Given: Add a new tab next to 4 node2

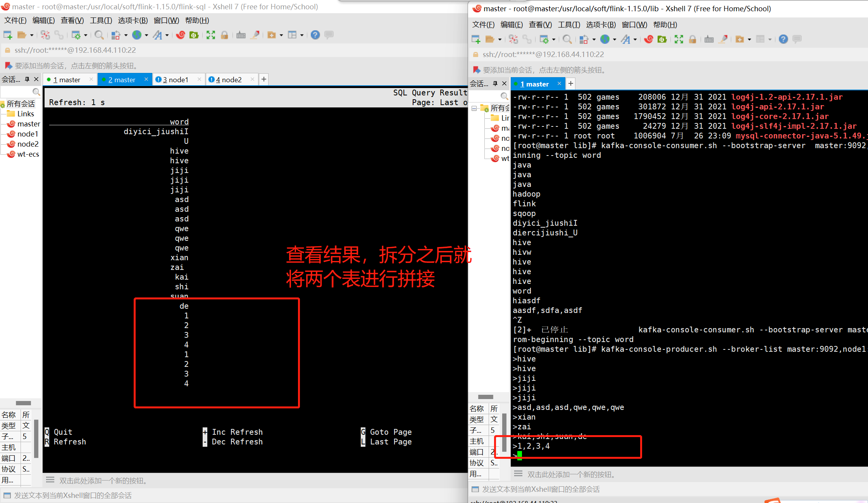Looking at the screenshot, I should (x=264, y=80).
